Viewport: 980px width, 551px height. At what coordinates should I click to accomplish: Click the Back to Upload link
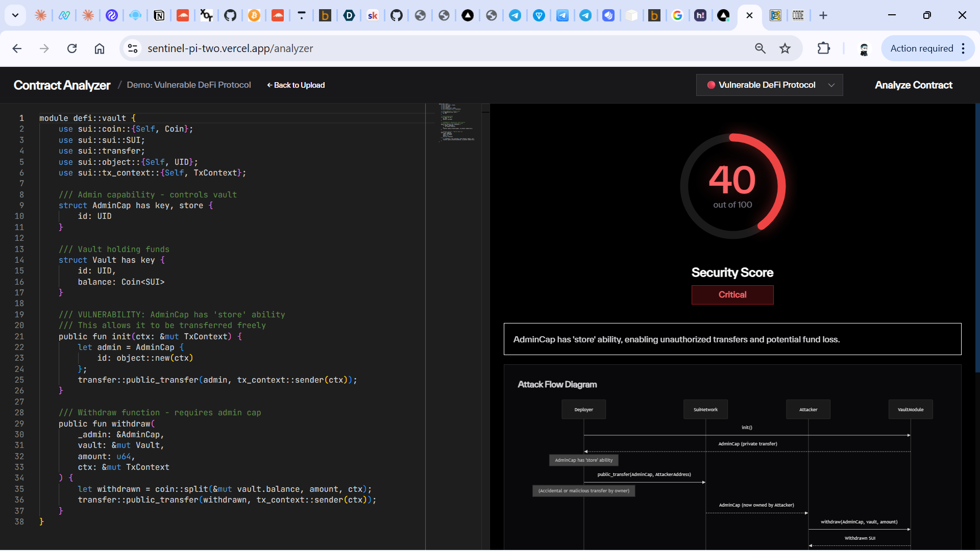click(x=296, y=85)
